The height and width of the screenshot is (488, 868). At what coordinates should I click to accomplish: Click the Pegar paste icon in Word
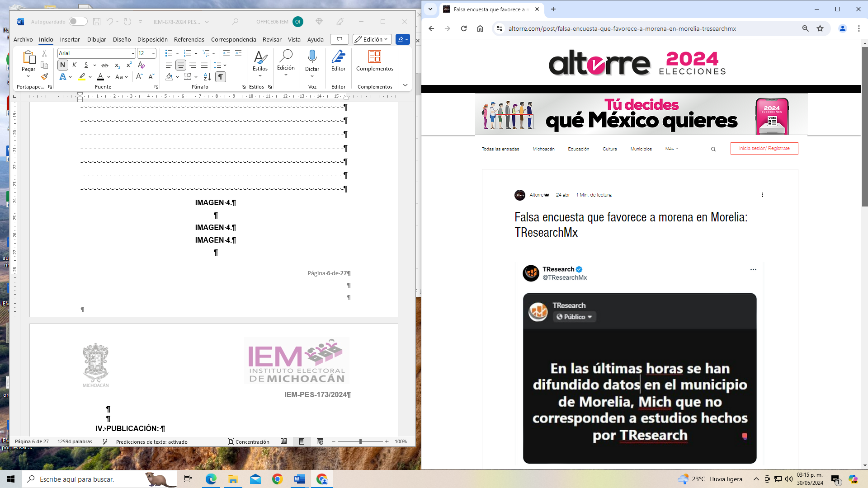28,57
